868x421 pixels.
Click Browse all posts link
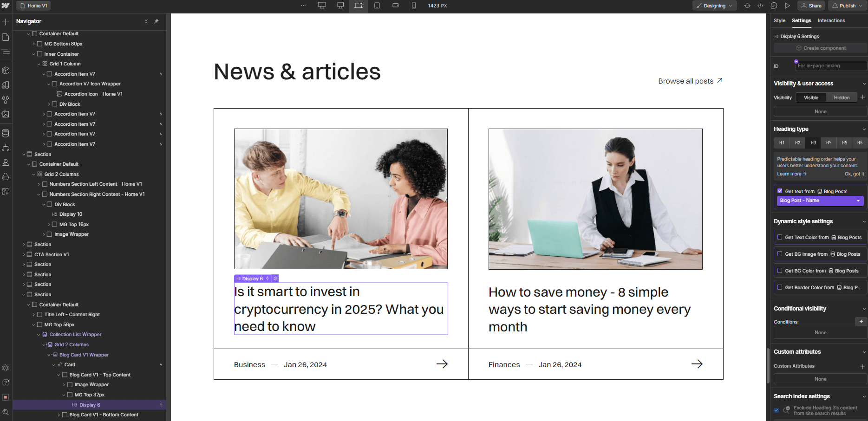[x=686, y=81]
